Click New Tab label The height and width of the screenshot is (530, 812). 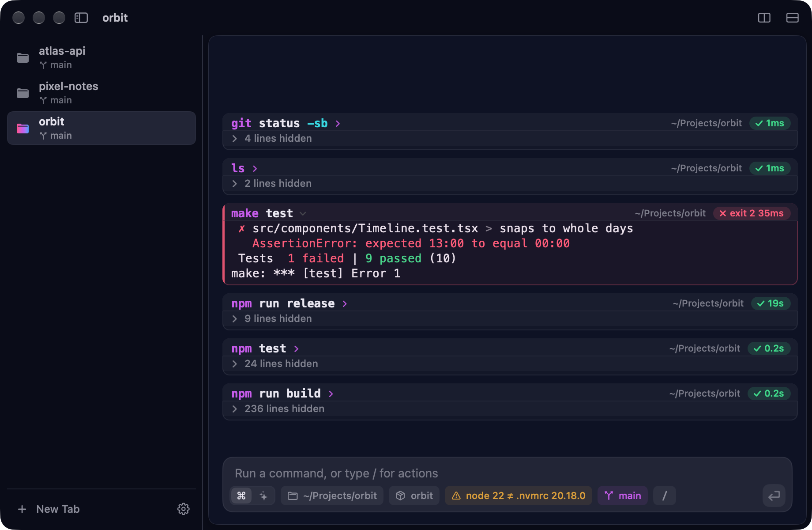58,509
